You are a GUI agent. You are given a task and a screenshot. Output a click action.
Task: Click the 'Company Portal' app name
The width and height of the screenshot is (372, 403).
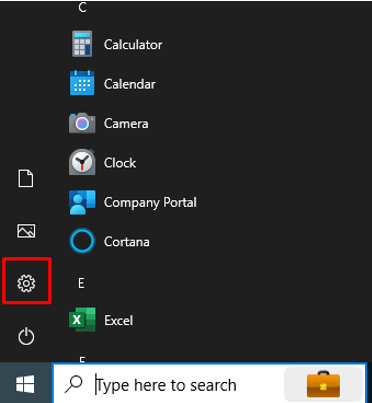(150, 203)
